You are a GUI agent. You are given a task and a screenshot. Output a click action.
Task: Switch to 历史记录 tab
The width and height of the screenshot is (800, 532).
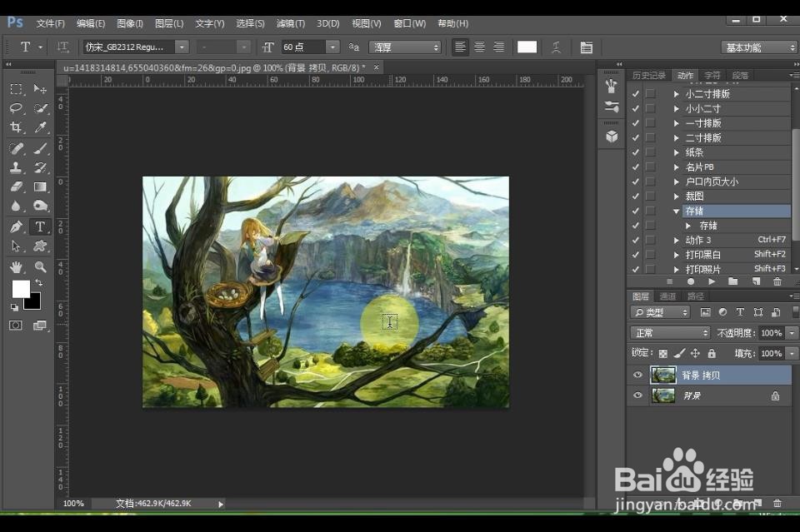click(x=649, y=76)
